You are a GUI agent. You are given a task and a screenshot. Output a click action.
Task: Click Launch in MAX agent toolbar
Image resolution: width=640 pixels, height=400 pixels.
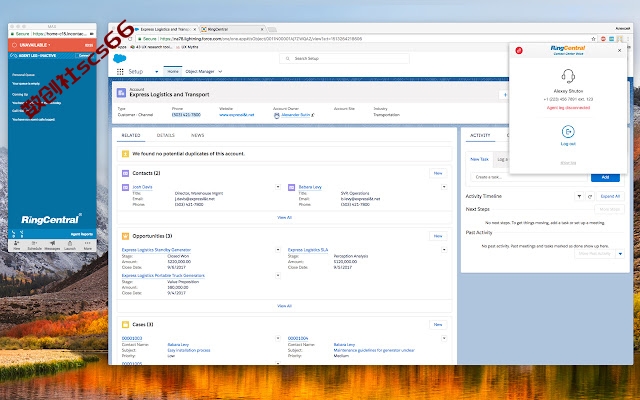(70, 245)
